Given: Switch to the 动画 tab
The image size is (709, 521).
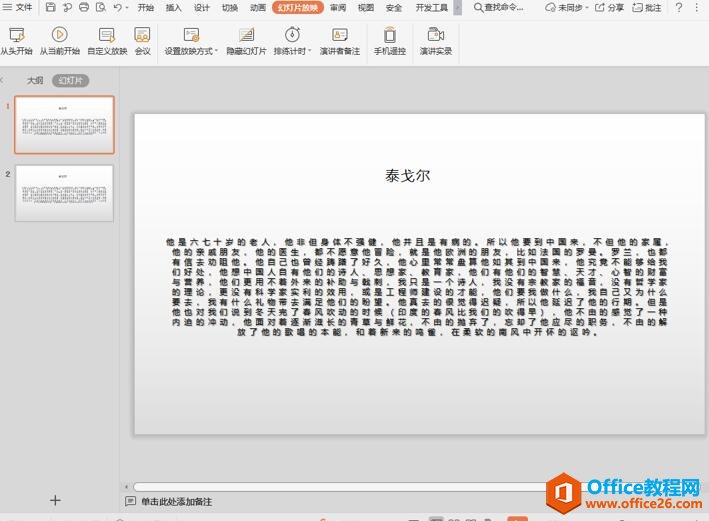Looking at the screenshot, I should [x=258, y=8].
